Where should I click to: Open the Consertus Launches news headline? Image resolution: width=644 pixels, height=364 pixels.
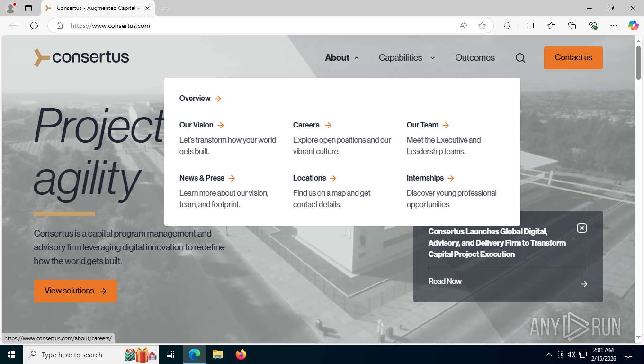click(497, 243)
